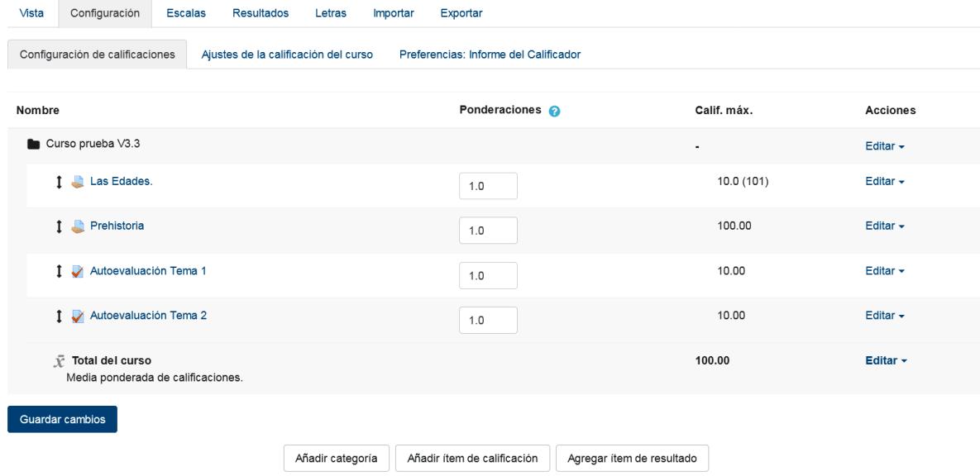
Task: Click move arrow icon for Autoevaluación Tema 1
Action: click(60, 271)
